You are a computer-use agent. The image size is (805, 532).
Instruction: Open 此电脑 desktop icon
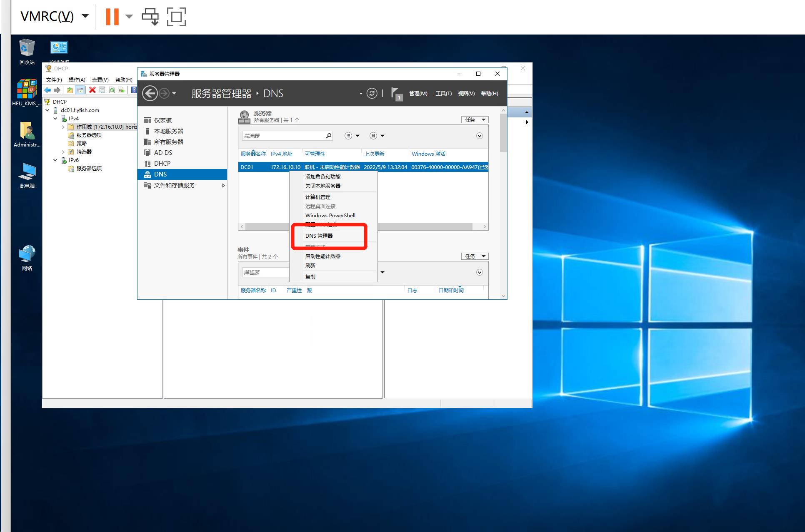27,175
